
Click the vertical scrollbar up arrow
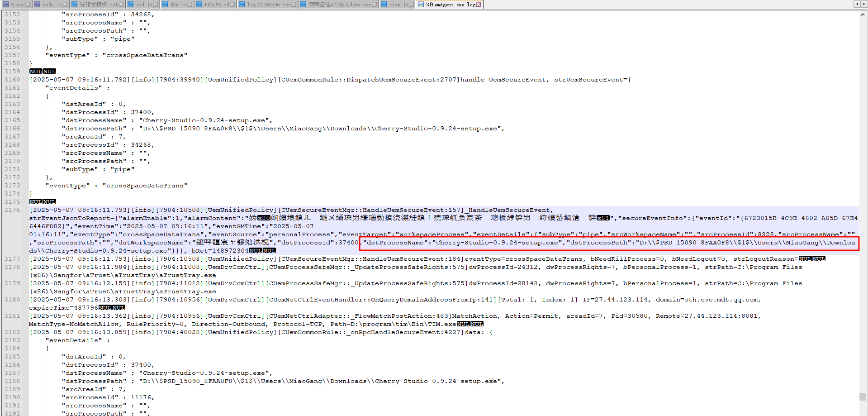863,14
